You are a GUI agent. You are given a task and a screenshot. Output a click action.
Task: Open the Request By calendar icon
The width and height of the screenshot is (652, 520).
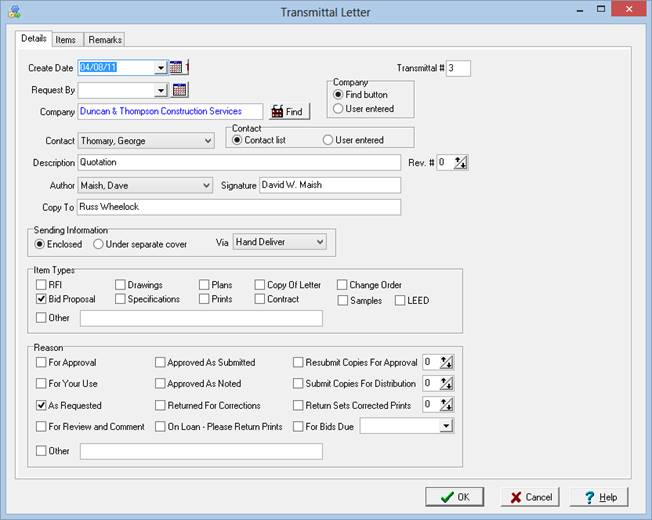click(179, 91)
